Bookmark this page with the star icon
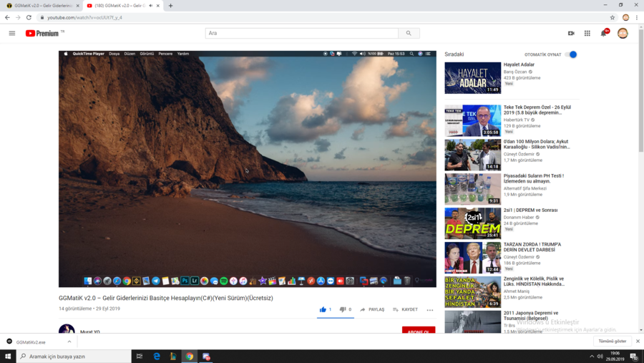 tap(613, 17)
